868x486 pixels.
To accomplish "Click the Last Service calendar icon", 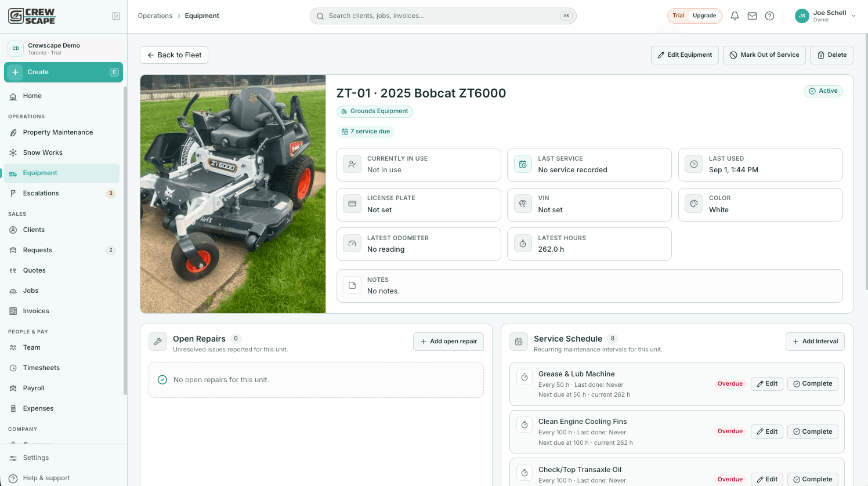I will coord(523,164).
